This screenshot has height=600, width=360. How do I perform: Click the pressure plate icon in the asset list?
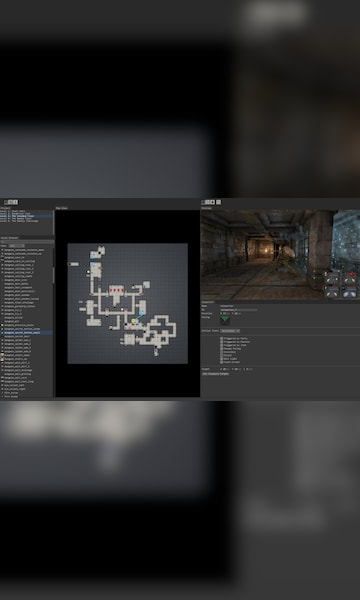tap(2, 325)
